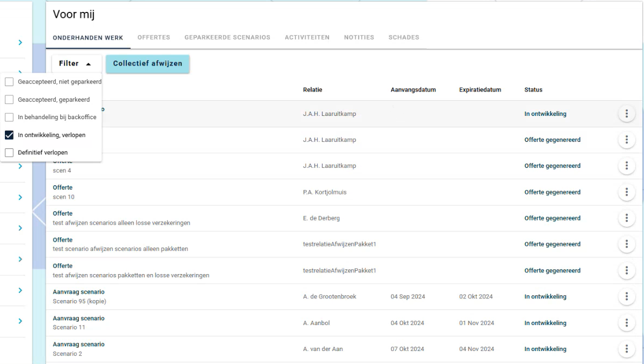Image resolution: width=644 pixels, height=364 pixels.
Task: Open actions menu for the scen 4 offerte
Action: coord(626,166)
